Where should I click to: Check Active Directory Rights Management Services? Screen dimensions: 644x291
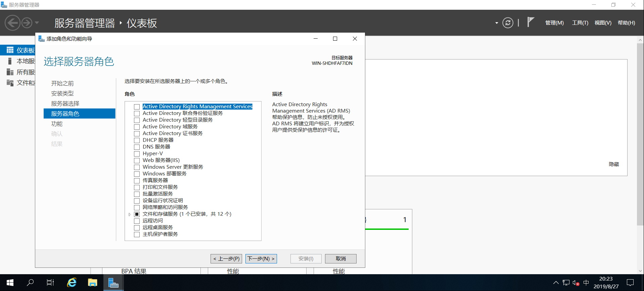pyautogui.click(x=137, y=107)
